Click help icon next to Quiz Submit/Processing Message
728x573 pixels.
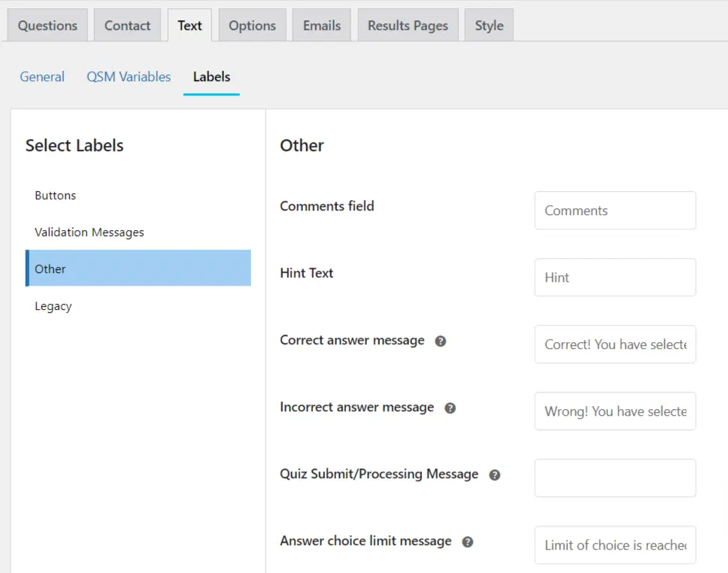[x=495, y=475]
